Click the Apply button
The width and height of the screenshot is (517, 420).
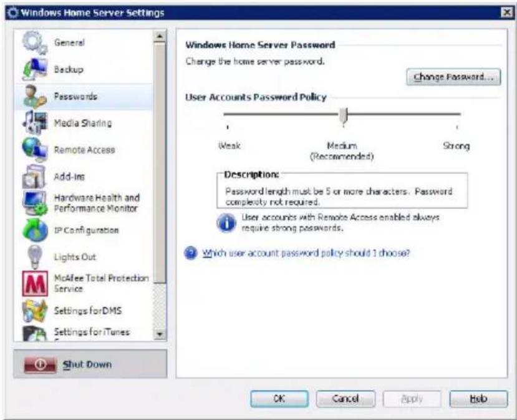(x=412, y=399)
